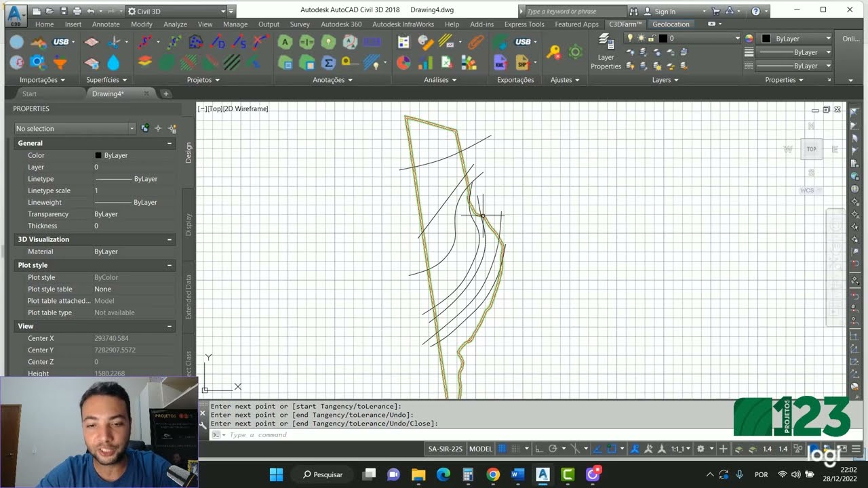Click the shopping cart icon in title bar
868x488 pixels.
point(716,11)
